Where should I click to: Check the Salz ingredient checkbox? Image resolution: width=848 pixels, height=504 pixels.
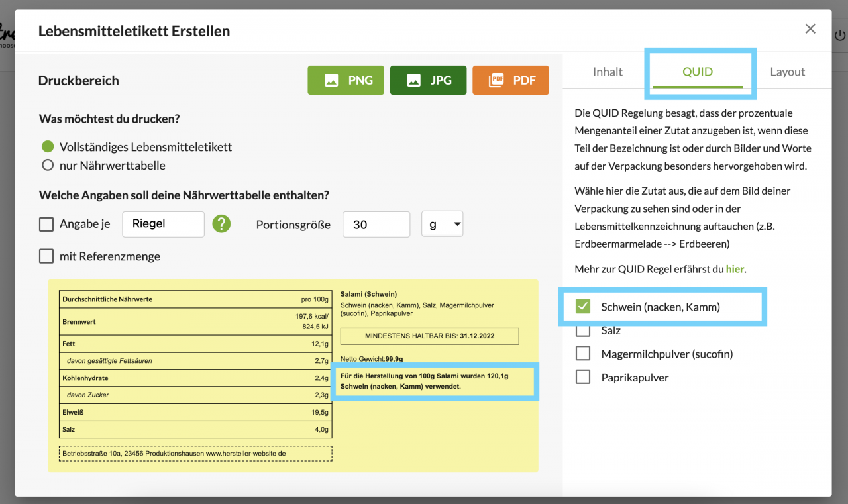click(x=582, y=330)
